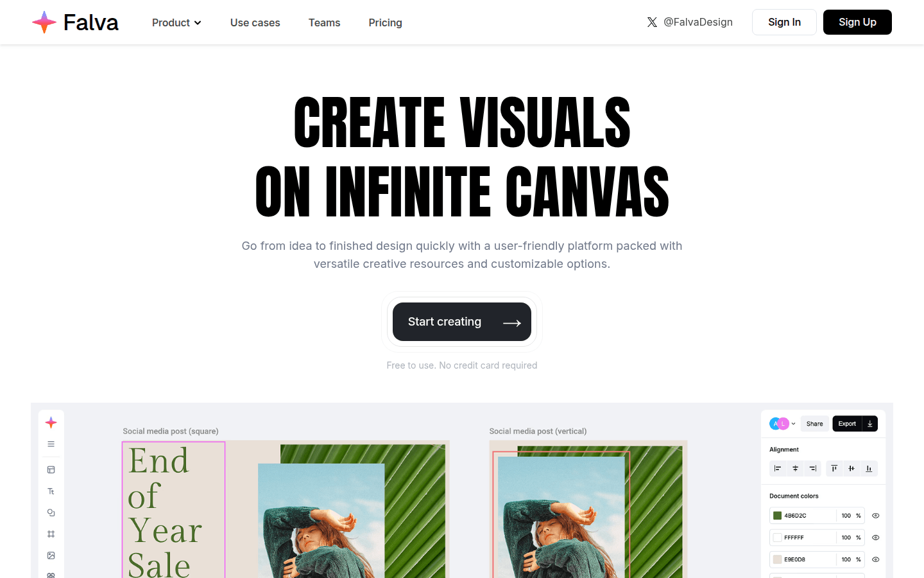This screenshot has width=924, height=578.
Task: Toggle visibility of color E9E0D8
Action: click(875, 559)
